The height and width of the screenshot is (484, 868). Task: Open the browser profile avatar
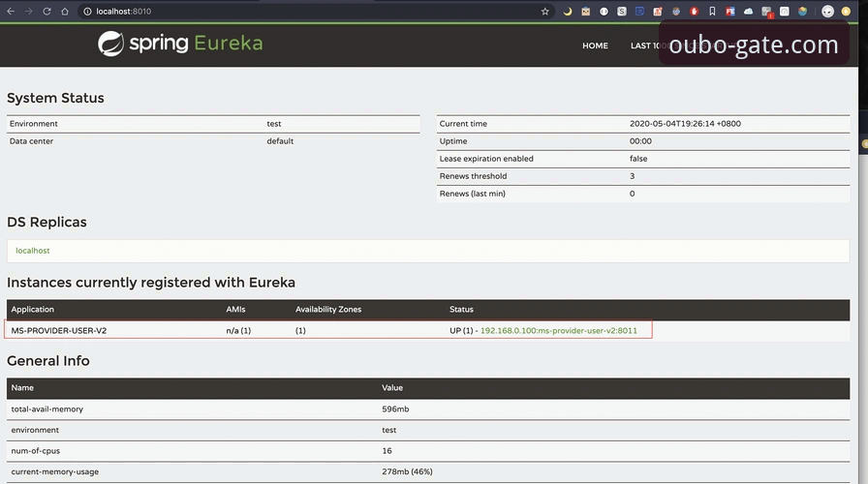coord(827,11)
